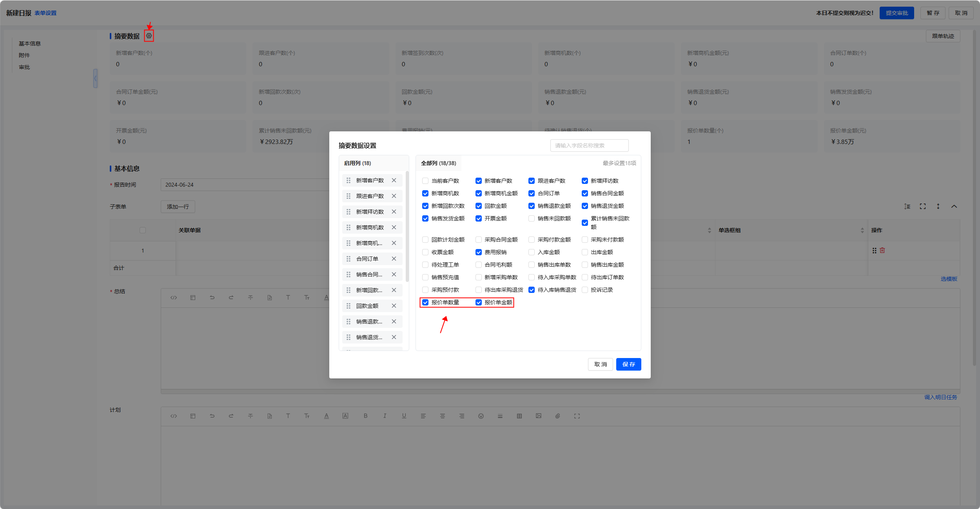Select the 启用列 (18) header
This screenshot has width=980, height=509.
pos(358,163)
